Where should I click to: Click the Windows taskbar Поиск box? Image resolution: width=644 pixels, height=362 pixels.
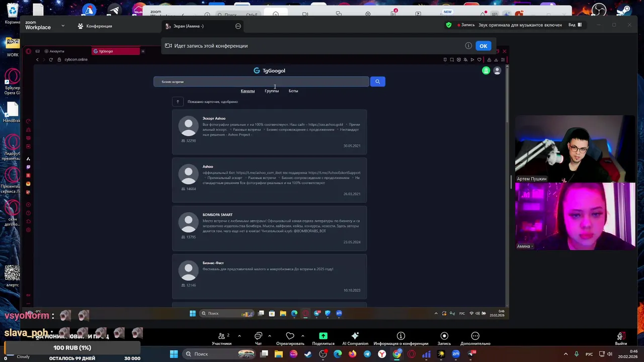(x=219, y=354)
